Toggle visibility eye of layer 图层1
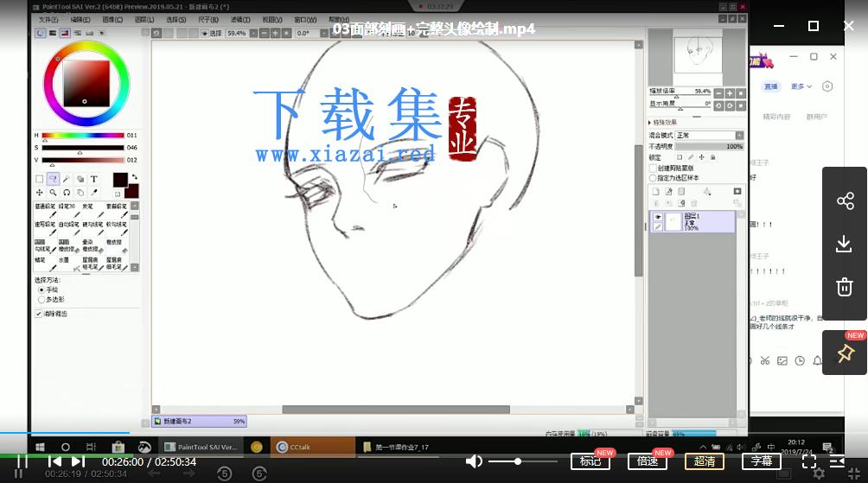 point(657,216)
